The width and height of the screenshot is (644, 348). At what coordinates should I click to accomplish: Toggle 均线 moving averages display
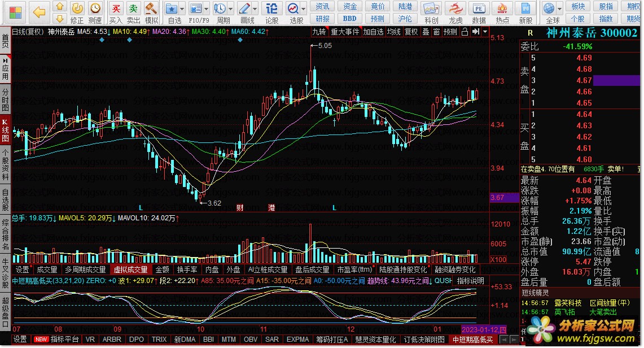[394, 32]
